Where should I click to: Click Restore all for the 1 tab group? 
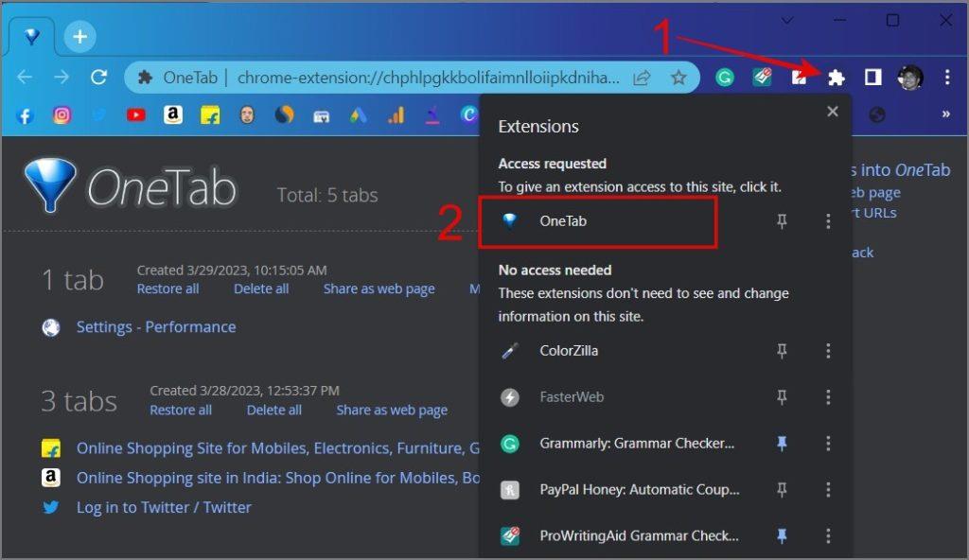168,289
